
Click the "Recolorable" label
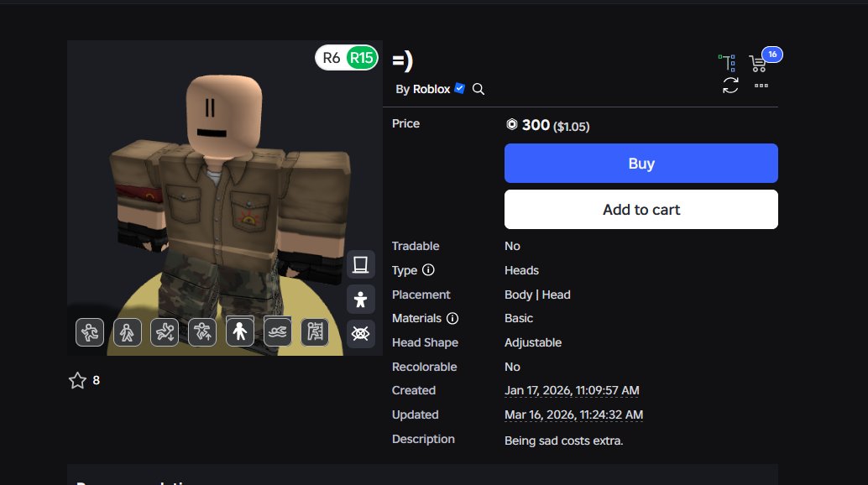(x=425, y=368)
